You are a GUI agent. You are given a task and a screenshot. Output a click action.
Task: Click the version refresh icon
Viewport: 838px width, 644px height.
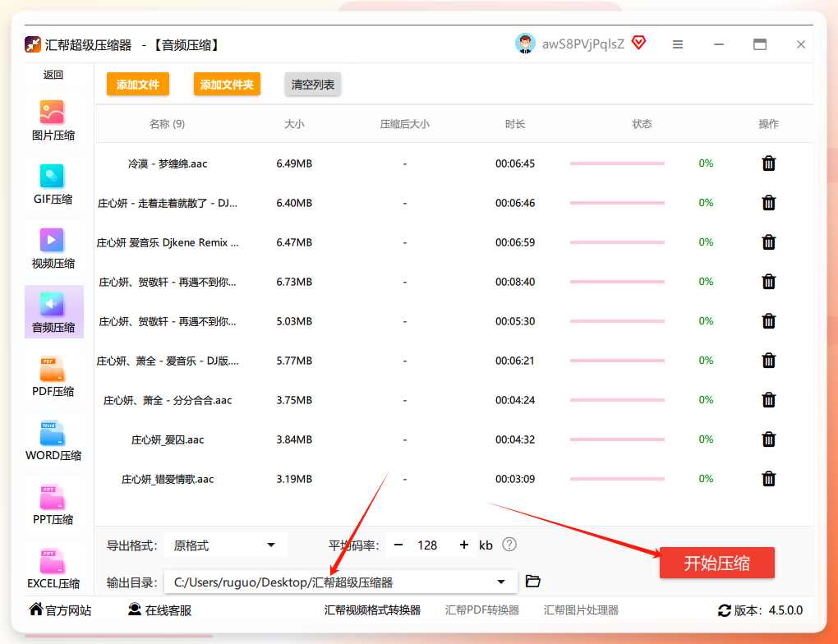click(724, 610)
